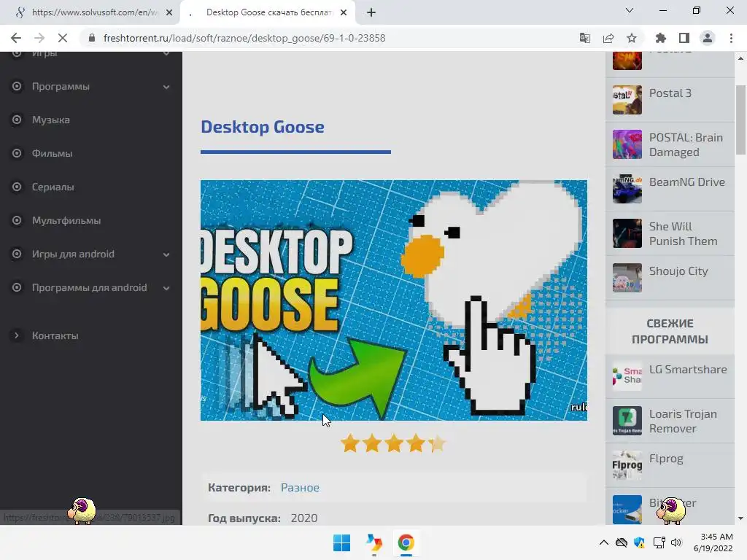Open the Программы sidebar menu
The width and height of the screenshot is (747, 560).
[61, 87]
